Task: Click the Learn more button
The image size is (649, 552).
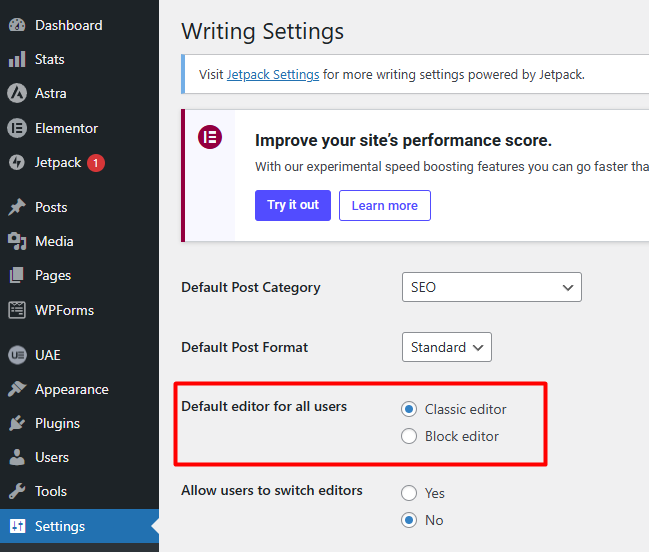Action: (x=384, y=205)
